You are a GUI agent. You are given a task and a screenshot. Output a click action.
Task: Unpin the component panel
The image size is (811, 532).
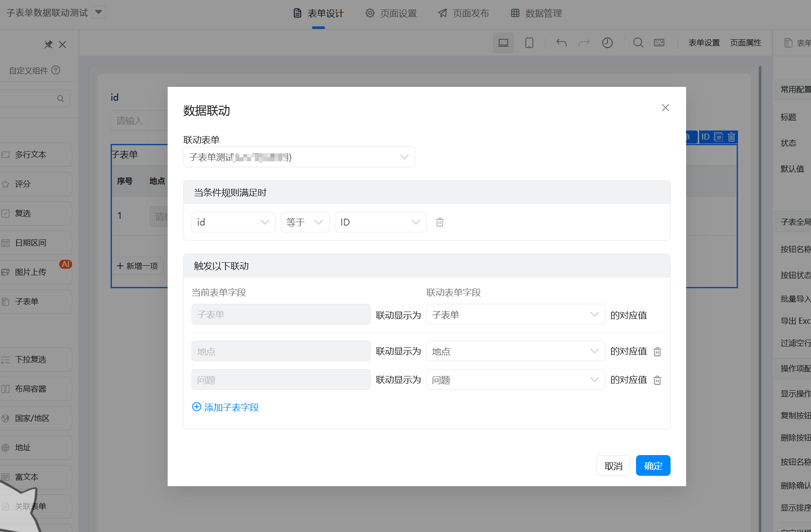pyautogui.click(x=48, y=45)
